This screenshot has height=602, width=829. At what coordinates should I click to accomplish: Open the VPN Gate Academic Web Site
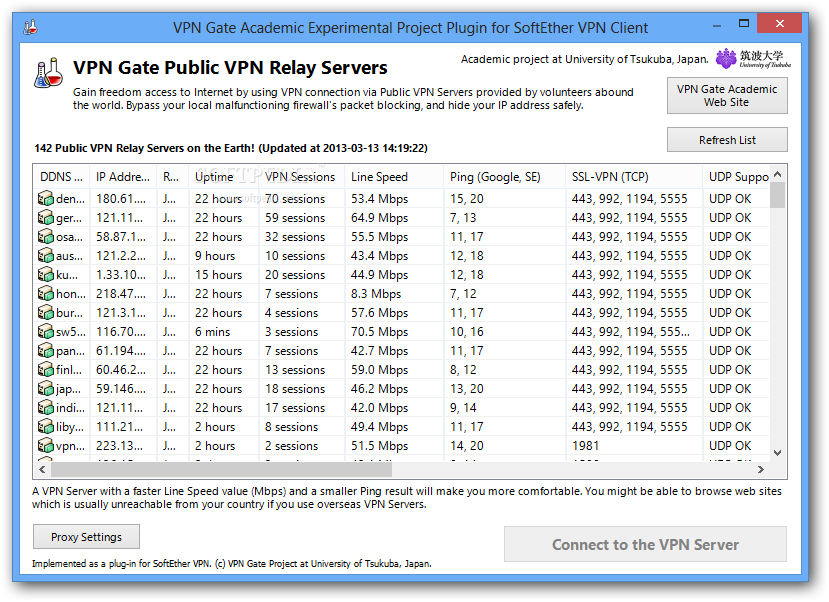727,95
